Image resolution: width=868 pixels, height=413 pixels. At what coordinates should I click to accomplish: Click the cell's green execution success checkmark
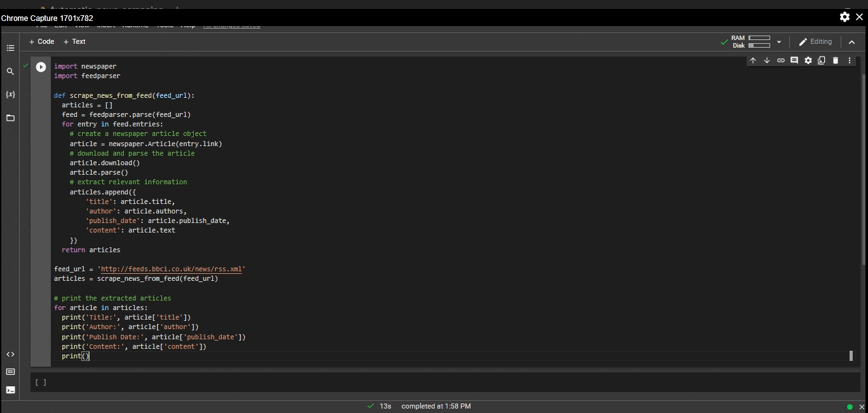(x=26, y=65)
